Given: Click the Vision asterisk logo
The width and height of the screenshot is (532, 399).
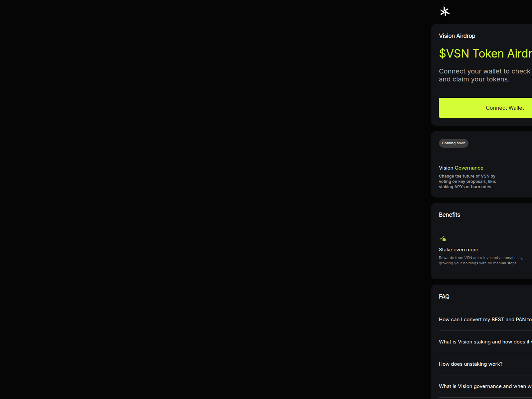Looking at the screenshot, I should tap(444, 11).
